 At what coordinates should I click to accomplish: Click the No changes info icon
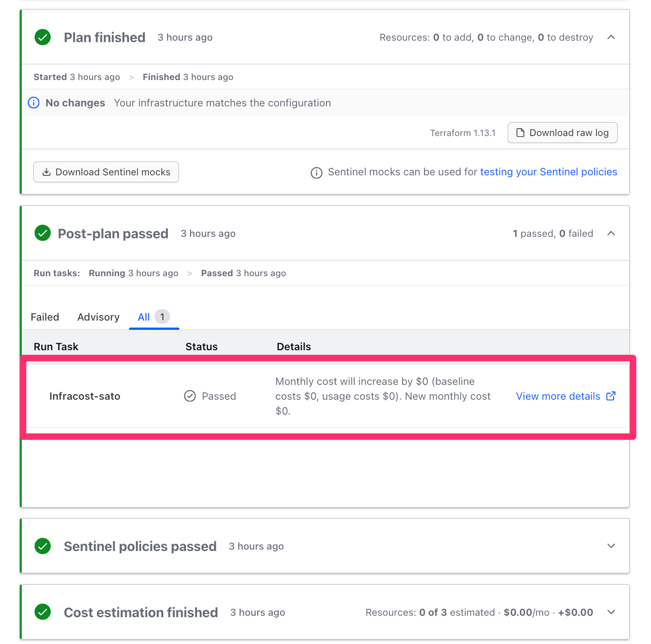[x=34, y=103]
